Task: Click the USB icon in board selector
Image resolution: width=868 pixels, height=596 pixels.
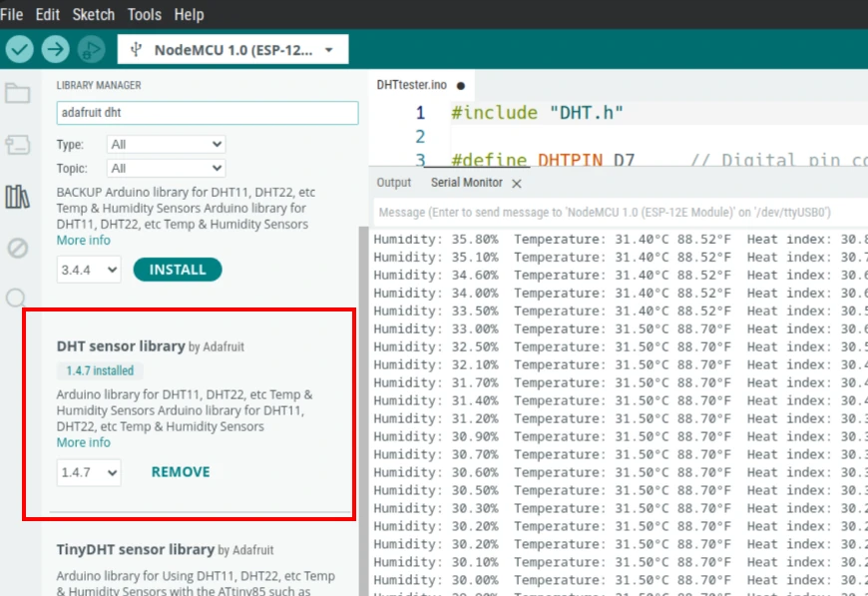Action: click(x=136, y=50)
